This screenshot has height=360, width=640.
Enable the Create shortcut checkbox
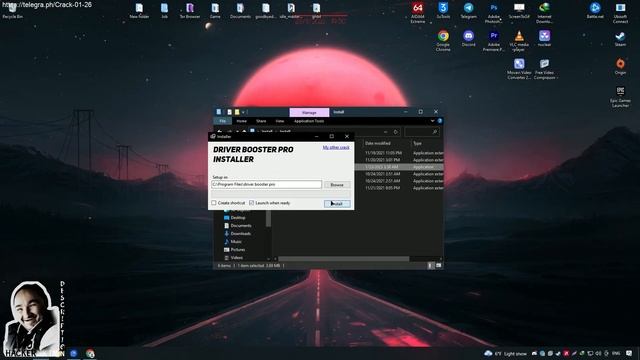(x=214, y=203)
